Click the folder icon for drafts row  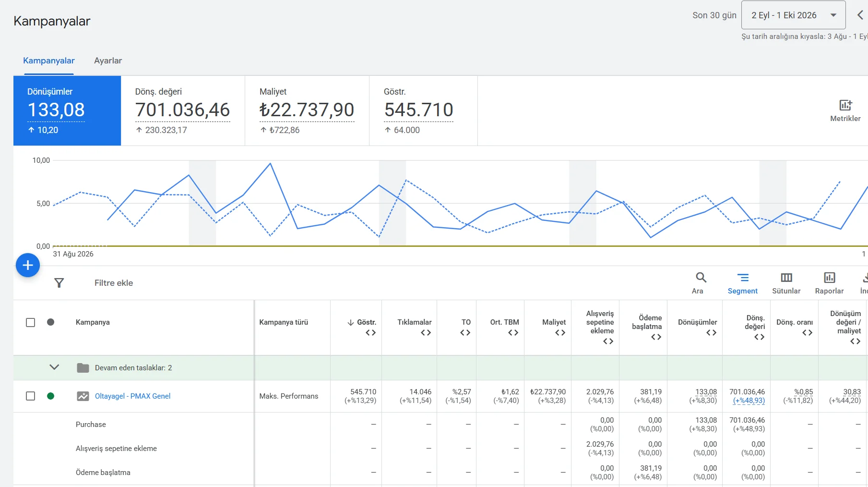point(83,368)
